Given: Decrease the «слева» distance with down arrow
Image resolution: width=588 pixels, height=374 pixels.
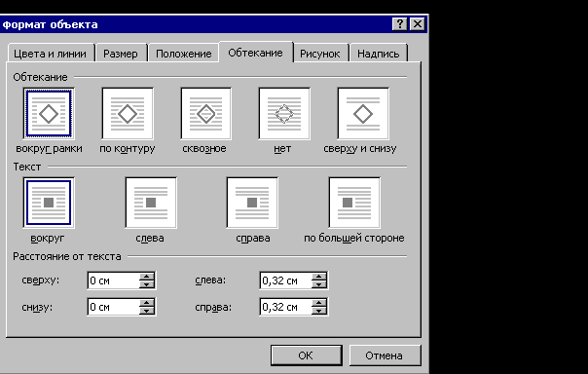Looking at the screenshot, I should pyautogui.click(x=318, y=284).
